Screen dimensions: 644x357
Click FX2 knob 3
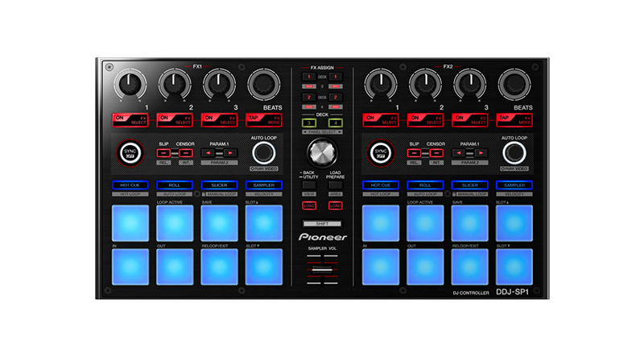coord(470,85)
